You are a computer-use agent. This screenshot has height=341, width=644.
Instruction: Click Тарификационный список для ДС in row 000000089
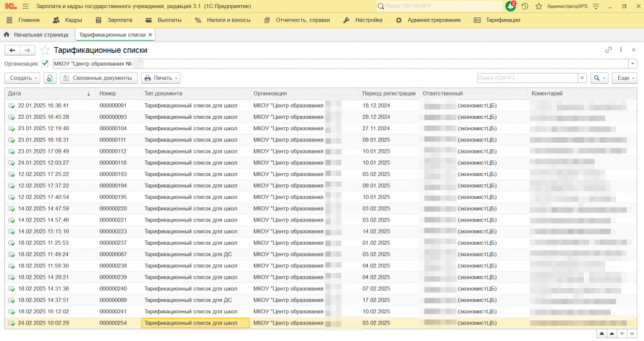point(188,300)
